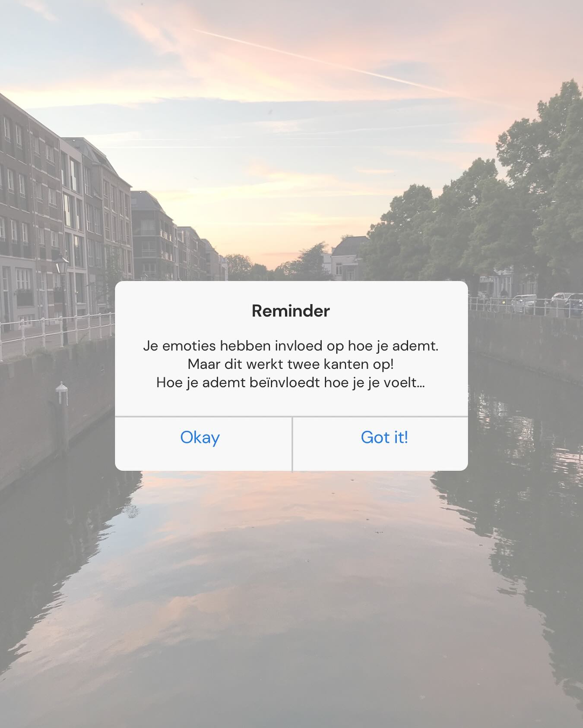The height and width of the screenshot is (728, 583).
Task: Click the tree reflection on the right water
Action: [518, 539]
